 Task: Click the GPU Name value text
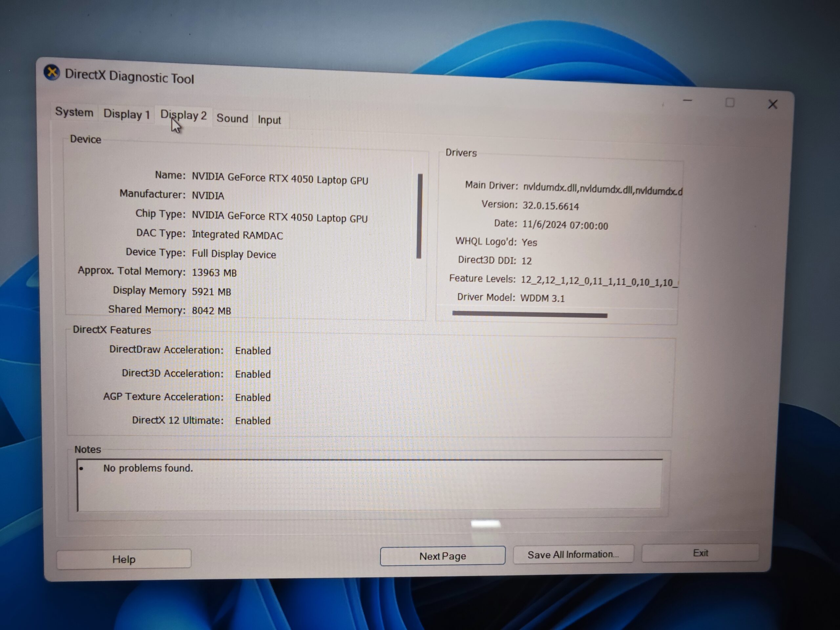[280, 178]
